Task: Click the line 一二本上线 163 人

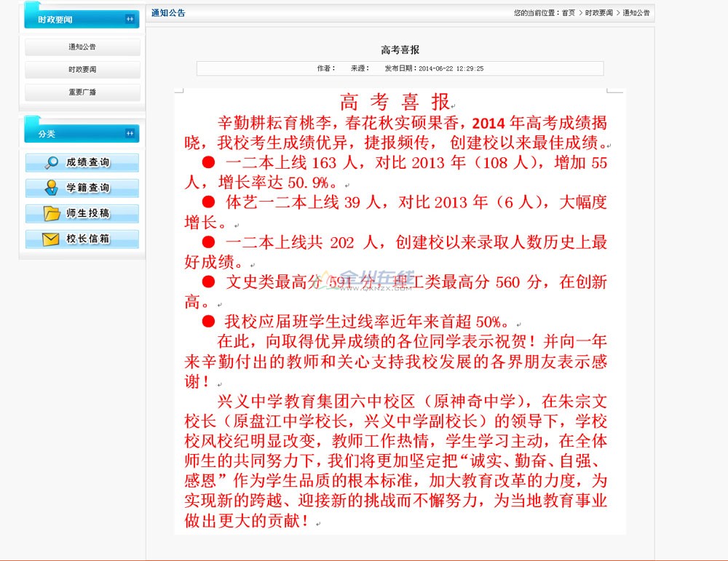Action: click(x=291, y=163)
